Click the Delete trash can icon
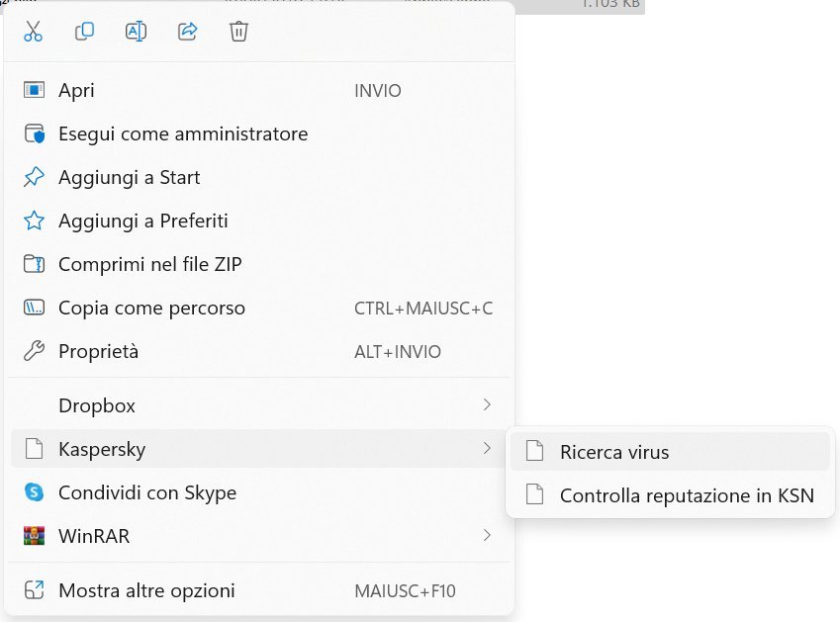The image size is (840, 622). (x=238, y=32)
